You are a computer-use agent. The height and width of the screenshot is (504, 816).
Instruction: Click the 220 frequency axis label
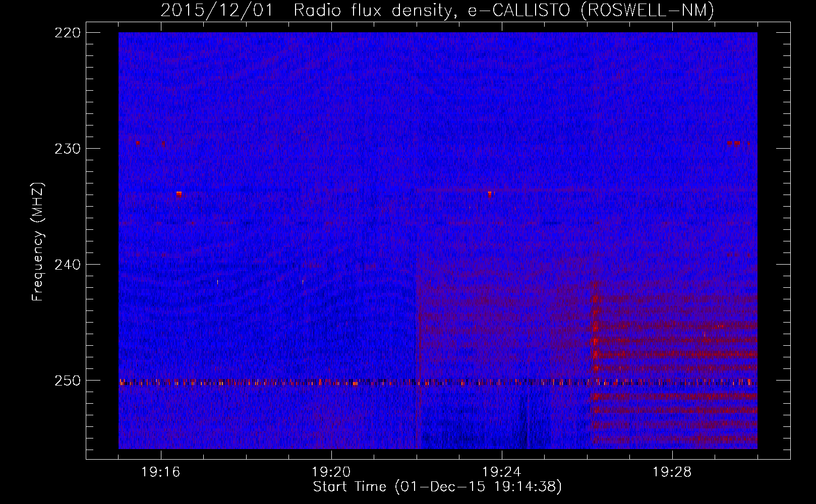67,33
